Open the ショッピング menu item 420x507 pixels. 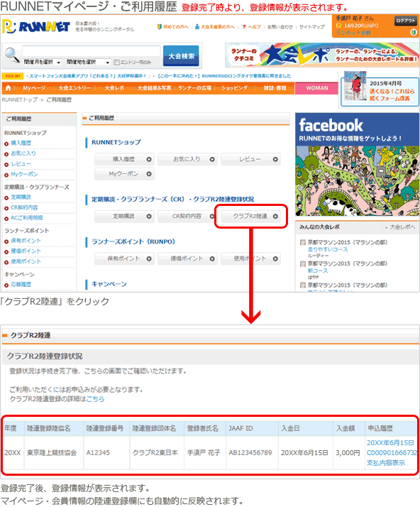[235, 88]
